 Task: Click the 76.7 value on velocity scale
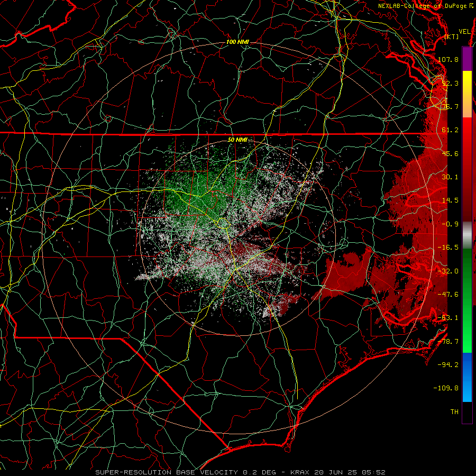(450, 106)
